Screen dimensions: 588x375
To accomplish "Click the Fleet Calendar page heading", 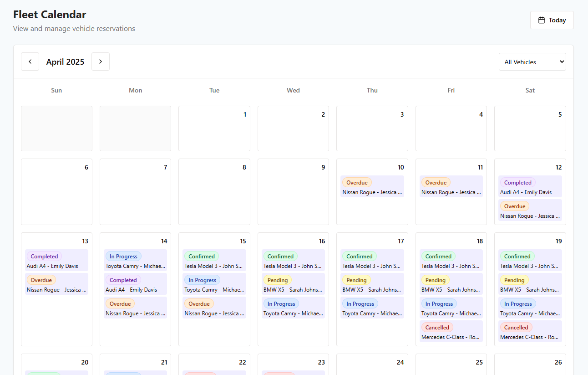I will (50, 15).
